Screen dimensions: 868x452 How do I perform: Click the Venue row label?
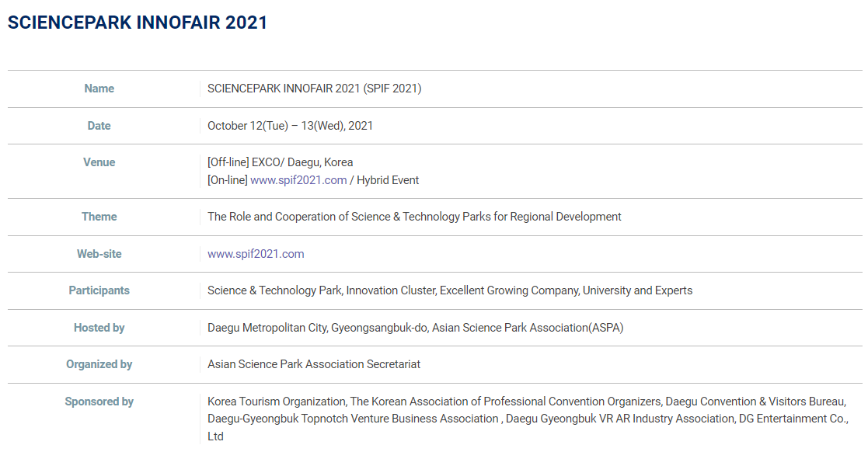pyautogui.click(x=99, y=162)
